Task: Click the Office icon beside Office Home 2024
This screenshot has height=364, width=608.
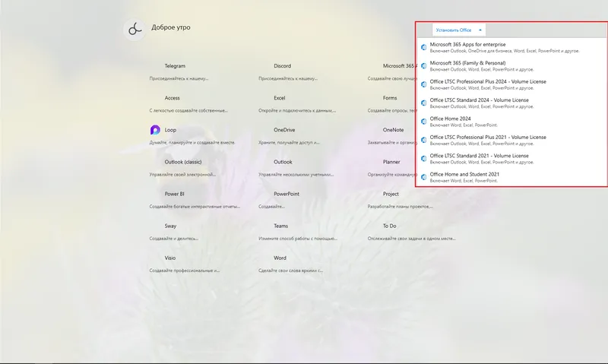Action: click(424, 122)
